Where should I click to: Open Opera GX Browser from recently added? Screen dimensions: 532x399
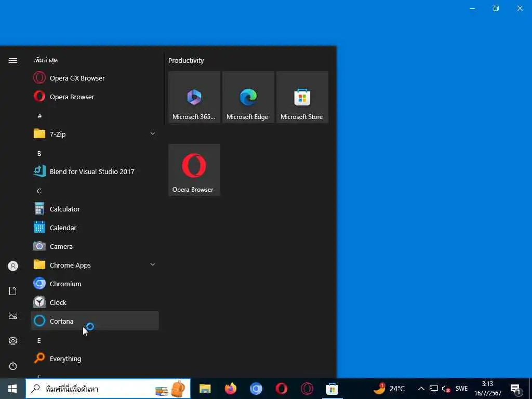(x=95, y=78)
